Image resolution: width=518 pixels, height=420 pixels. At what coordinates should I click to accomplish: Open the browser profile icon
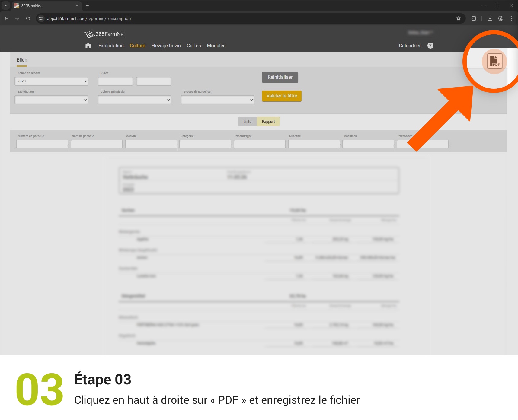(500, 18)
